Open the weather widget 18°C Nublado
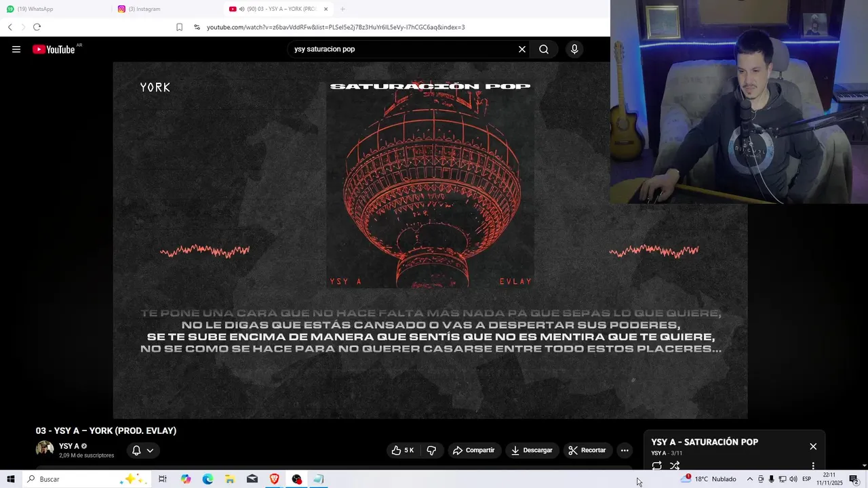The image size is (868, 488). [x=709, y=479]
